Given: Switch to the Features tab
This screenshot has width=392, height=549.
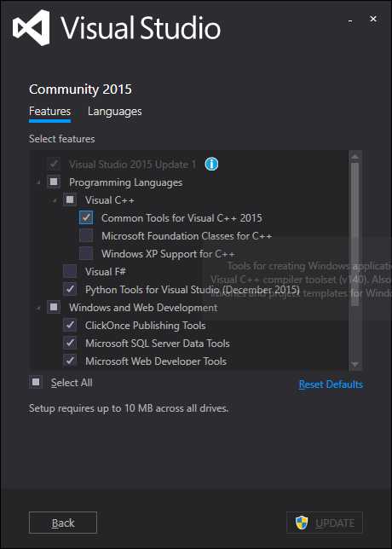Looking at the screenshot, I should 49,112.
